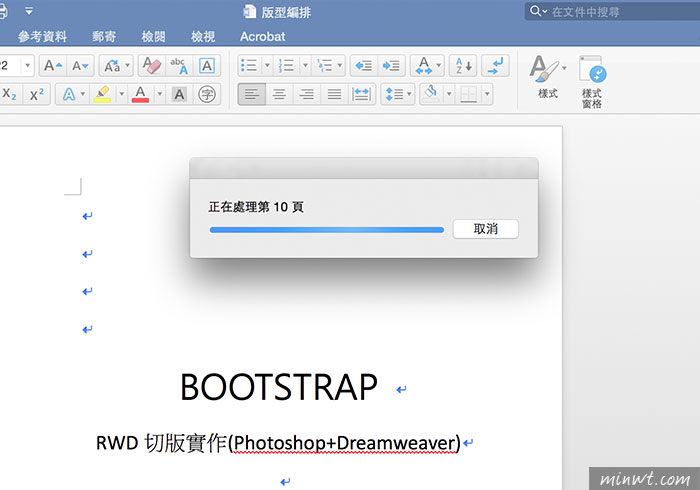The width and height of the screenshot is (700, 490).
Task: Click the RWD 切版實作 subtitle line
Action: 278,443
